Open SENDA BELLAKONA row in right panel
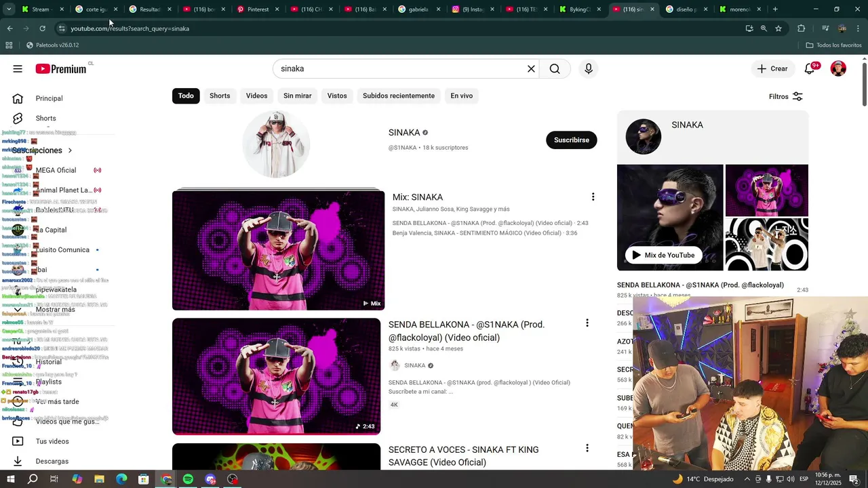This screenshot has height=488, width=868. point(712,289)
